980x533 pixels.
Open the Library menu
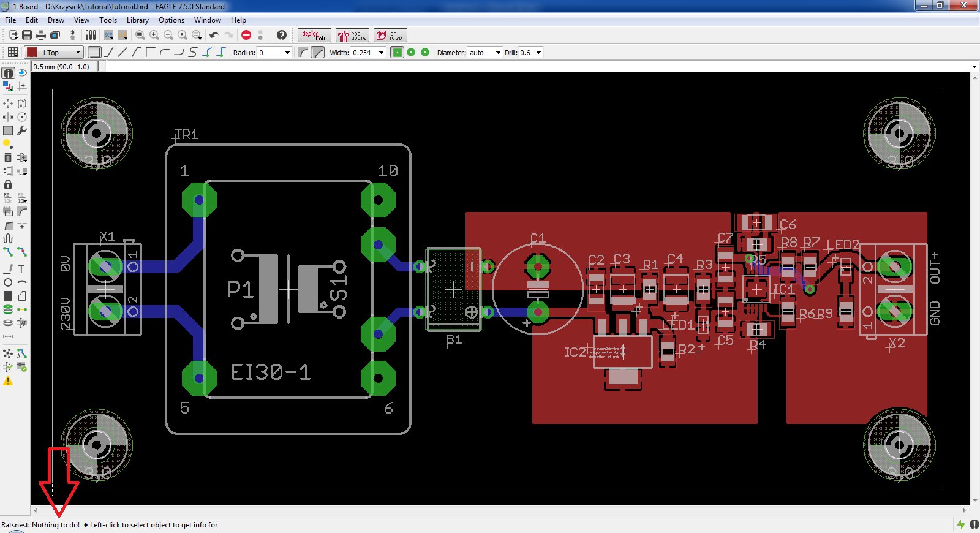click(138, 20)
